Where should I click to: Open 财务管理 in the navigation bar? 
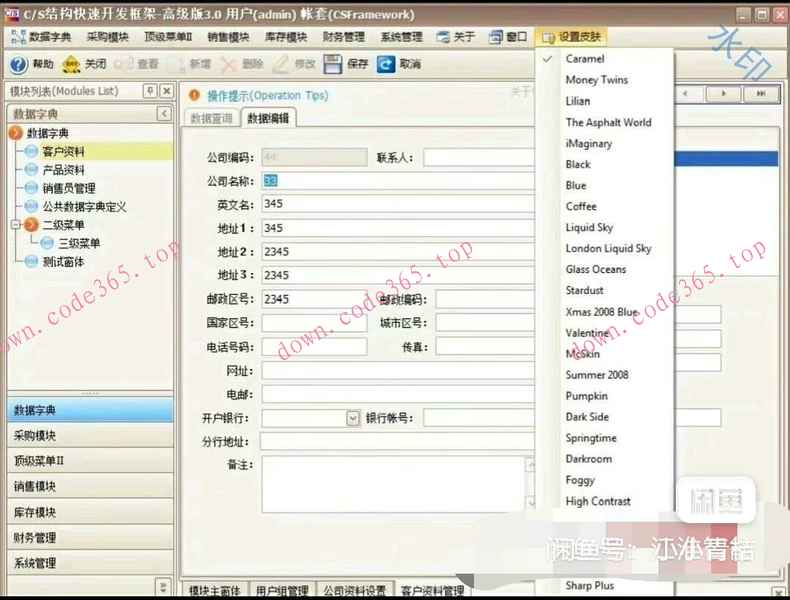90,538
